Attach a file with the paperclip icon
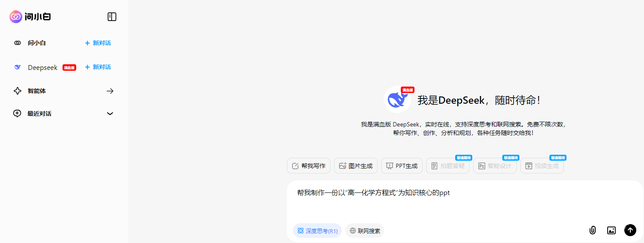The image size is (644, 243). pyautogui.click(x=593, y=230)
